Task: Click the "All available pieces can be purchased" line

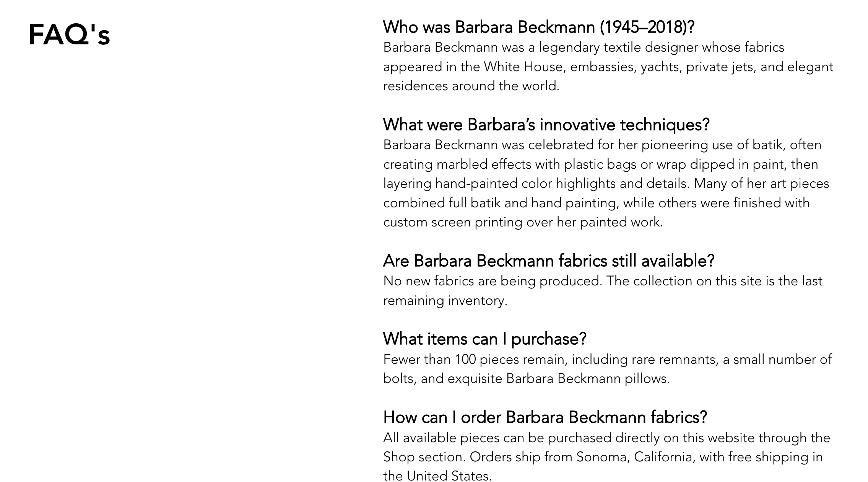Action: tap(606, 438)
